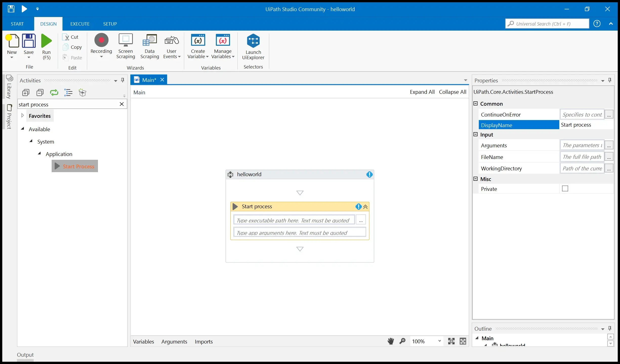Open the Library side panel
The width and height of the screenshot is (620, 364).
click(9, 87)
